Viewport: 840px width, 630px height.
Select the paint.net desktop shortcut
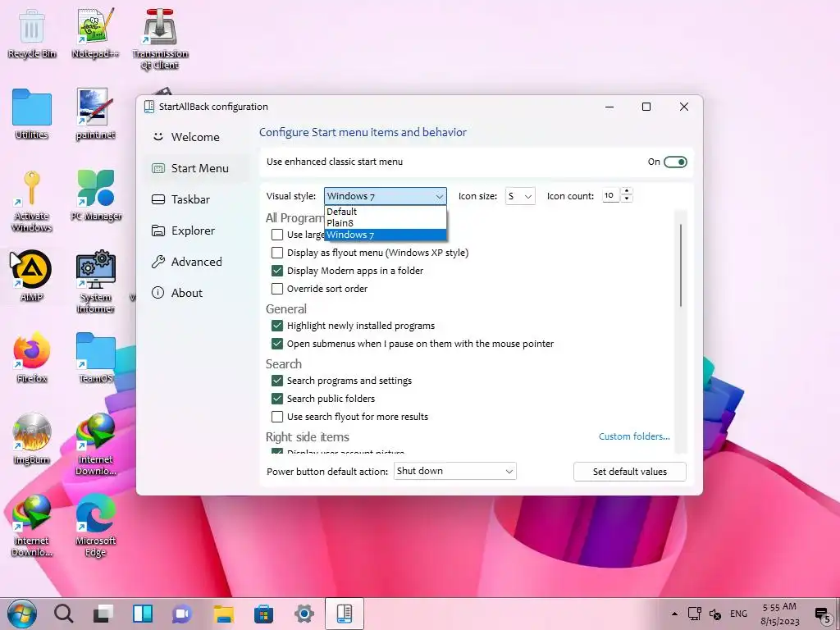[95, 114]
